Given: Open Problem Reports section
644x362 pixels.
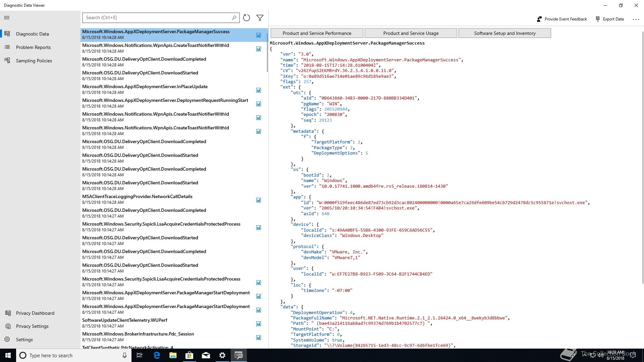Looking at the screenshot, I should click(x=40, y=47).
